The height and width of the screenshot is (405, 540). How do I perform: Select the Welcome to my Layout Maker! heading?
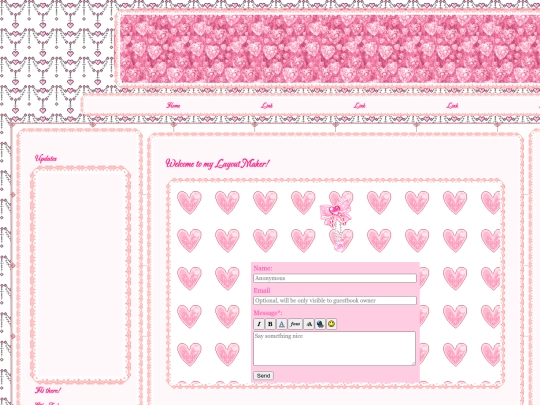[x=217, y=163]
